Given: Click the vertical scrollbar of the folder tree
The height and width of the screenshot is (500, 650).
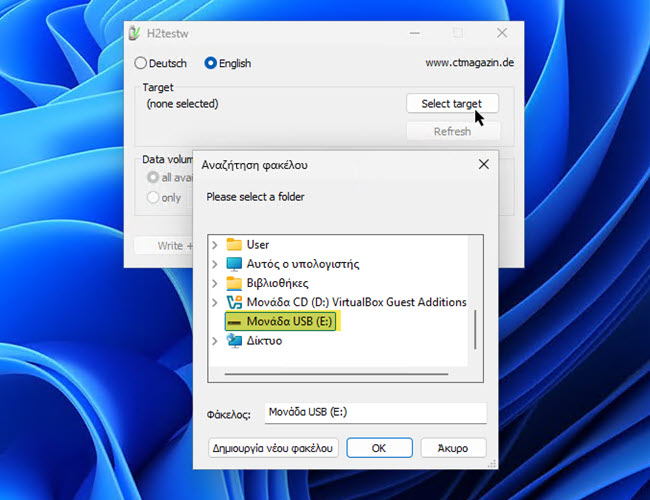Looking at the screenshot, I should (475, 330).
